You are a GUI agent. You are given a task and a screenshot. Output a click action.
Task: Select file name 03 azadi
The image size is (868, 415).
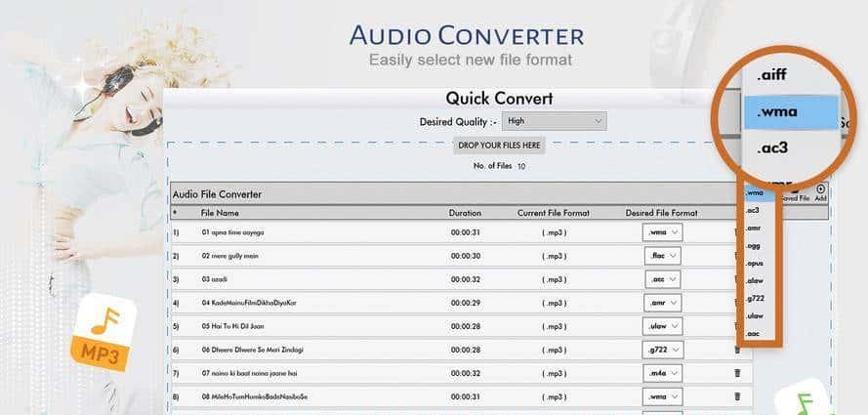pyautogui.click(x=215, y=279)
